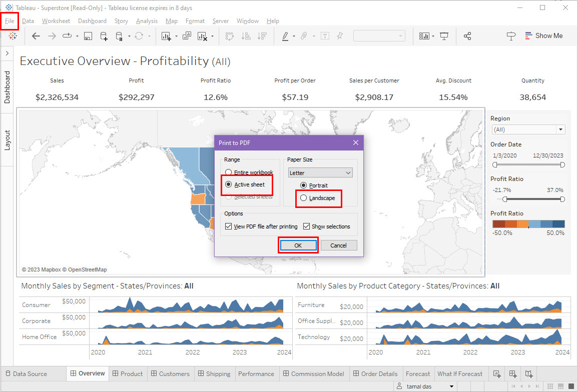
Task: Open the Server menu
Action: [x=220, y=21]
